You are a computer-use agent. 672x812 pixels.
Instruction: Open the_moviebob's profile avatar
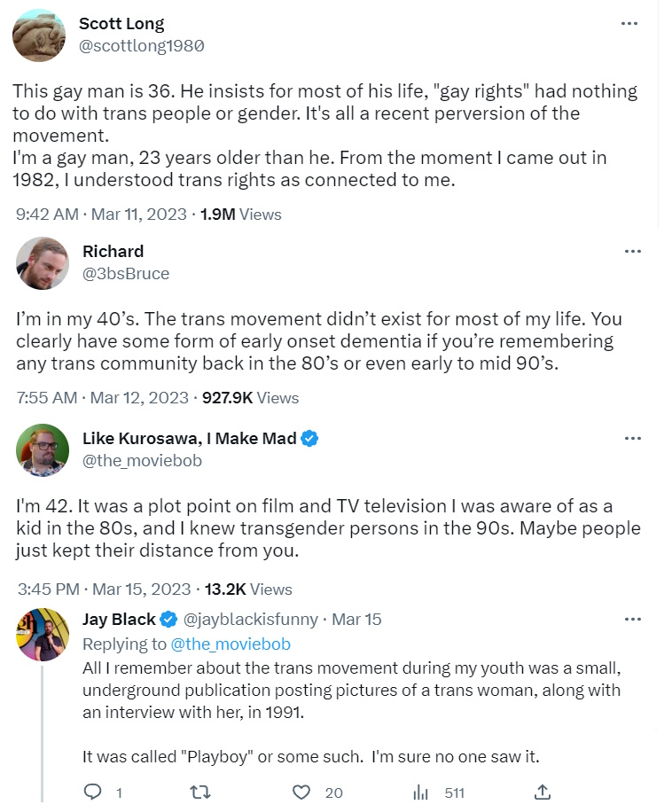(42, 449)
